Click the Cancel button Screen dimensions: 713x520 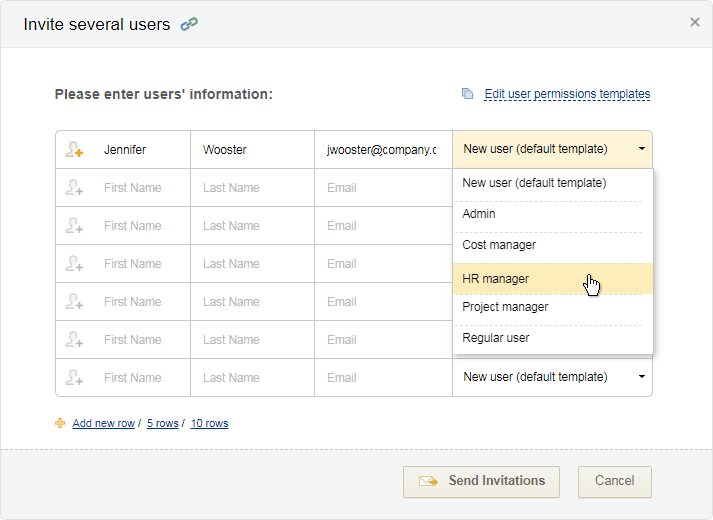(615, 482)
